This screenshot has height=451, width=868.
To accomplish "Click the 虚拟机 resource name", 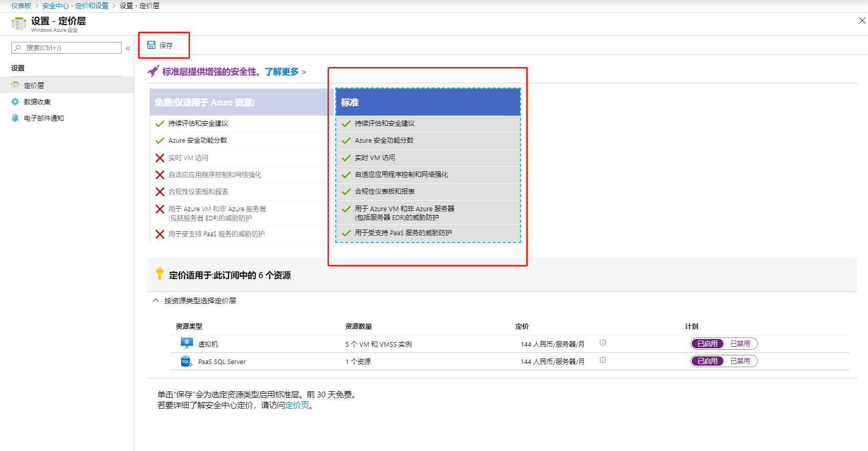I will tap(208, 344).
